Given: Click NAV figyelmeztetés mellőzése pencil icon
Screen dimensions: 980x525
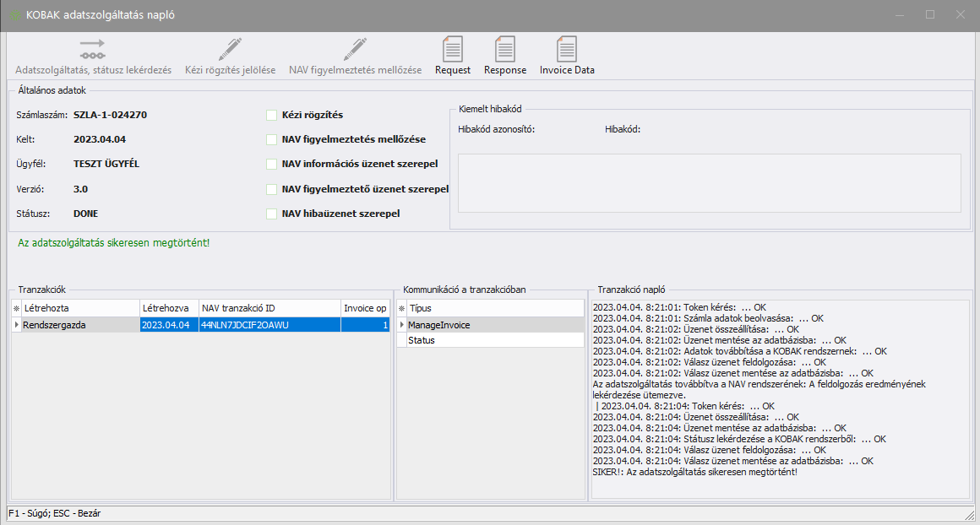Looking at the screenshot, I should tap(355, 49).
